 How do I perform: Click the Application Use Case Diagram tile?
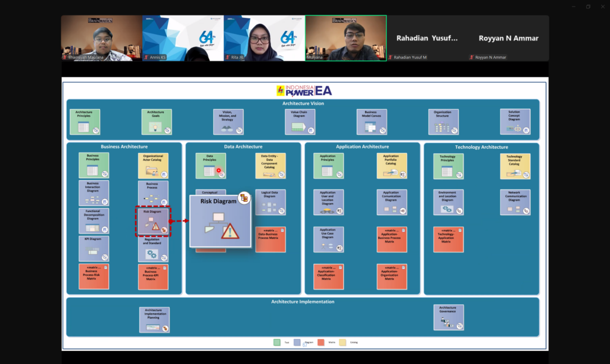click(x=328, y=239)
